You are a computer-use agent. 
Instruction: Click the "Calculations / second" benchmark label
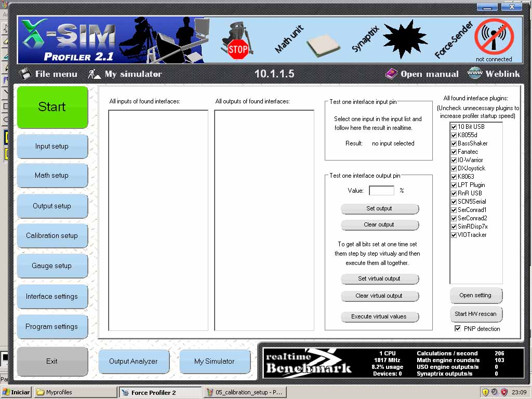point(447,353)
